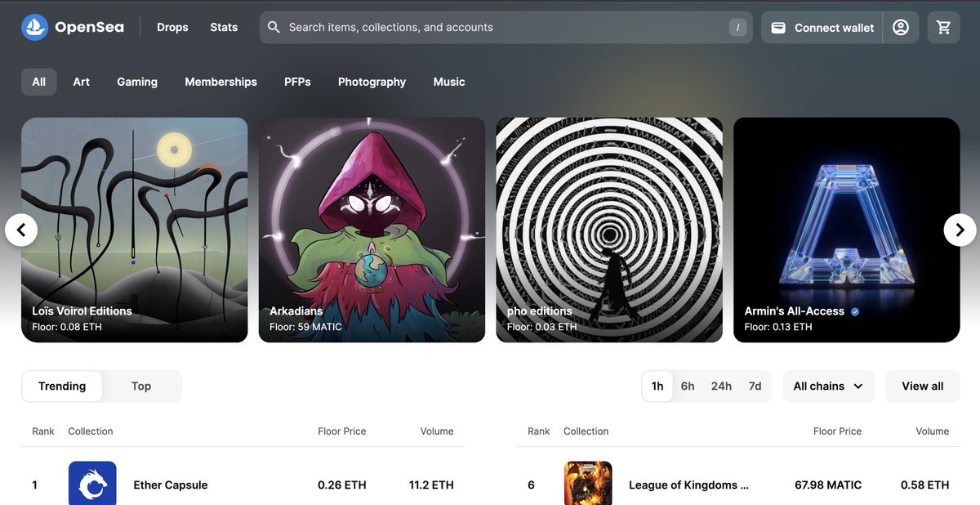Click Ether Capsule floor price 0.26 ETH
Viewport: 980px width, 505px height.
click(342, 485)
